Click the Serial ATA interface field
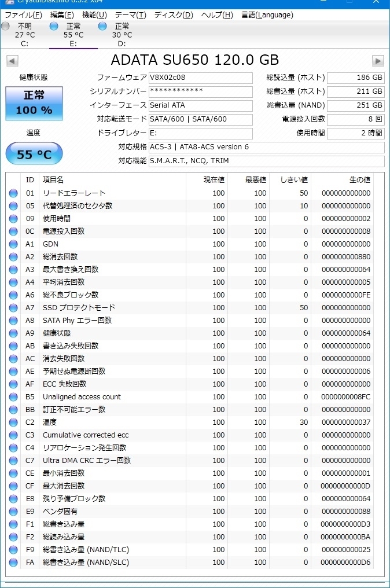The height and width of the screenshot is (588, 390). pos(201,105)
